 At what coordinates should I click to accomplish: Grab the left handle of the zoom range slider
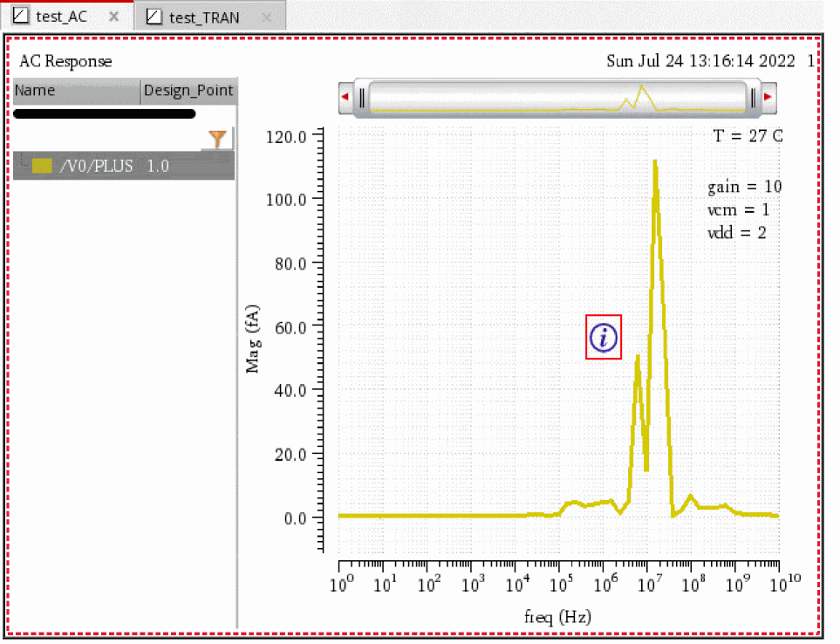362,98
